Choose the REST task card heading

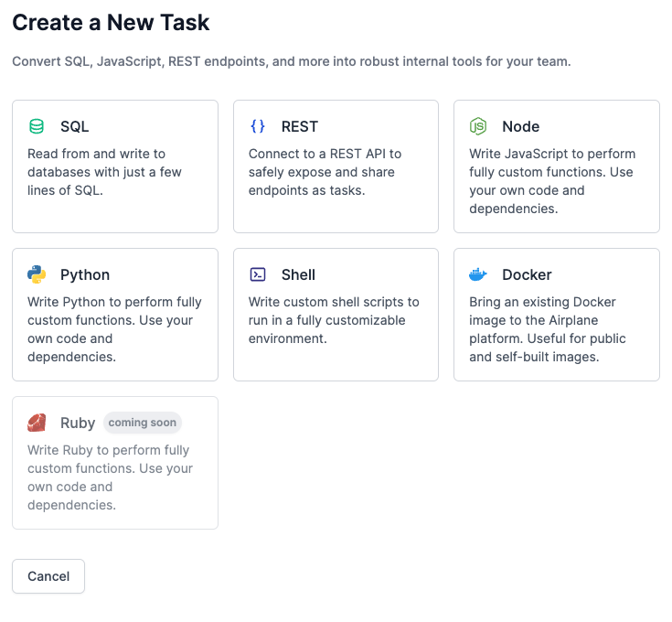(300, 126)
